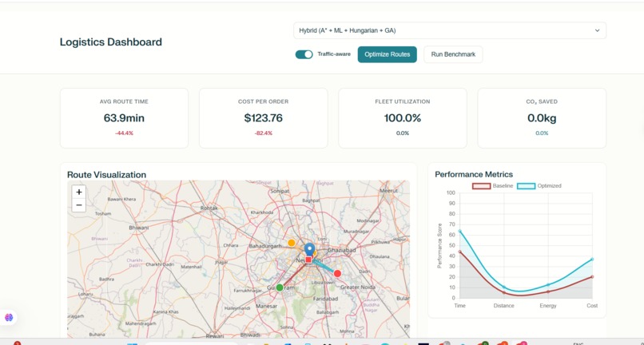Toggle the Baseline legend series
644x345 pixels.
point(492,185)
